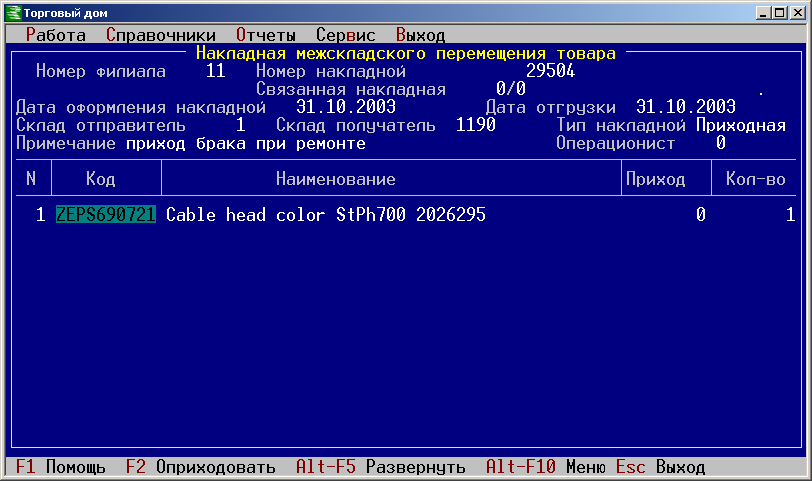Click the Кол-во column header
This screenshot has width=812, height=481.
coord(756,179)
